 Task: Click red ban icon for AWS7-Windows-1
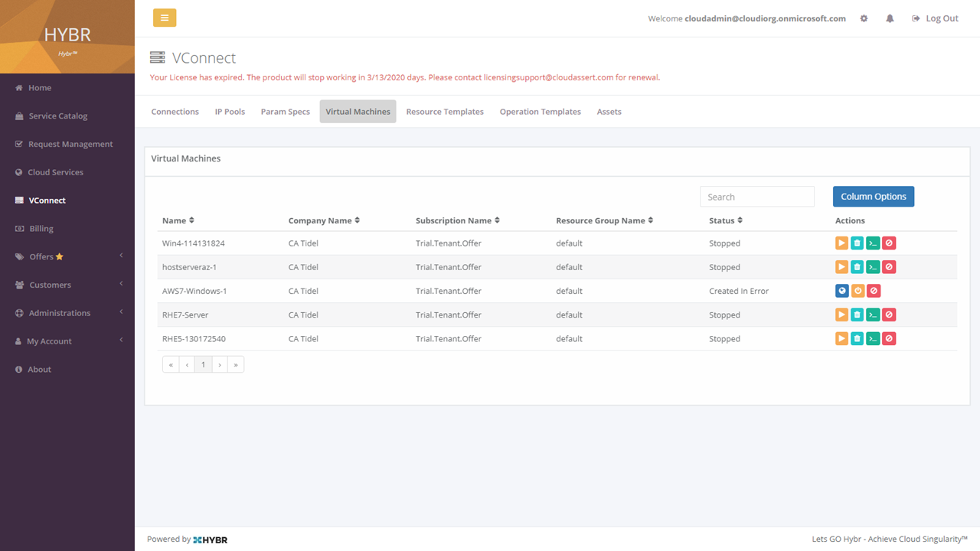coord(874,291)
